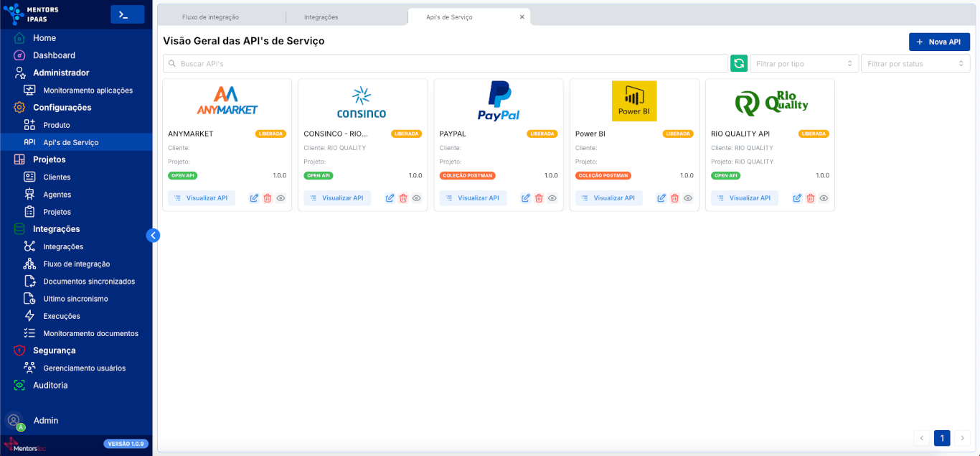
Task: Toggle eye icon on Power BI card
Action: (688, 198)
